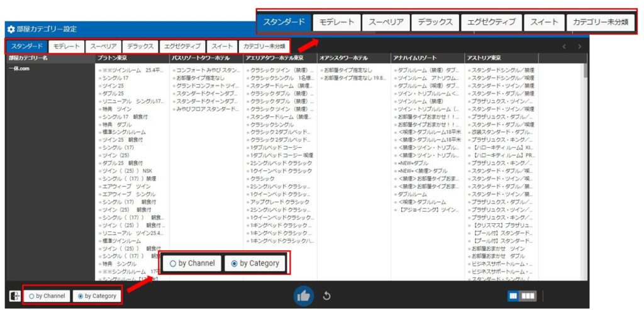Image resolution: width=644 pixels, height=310 pixels.
Task: Click the circular reset arrow icon
Action: tap(327, 296)
